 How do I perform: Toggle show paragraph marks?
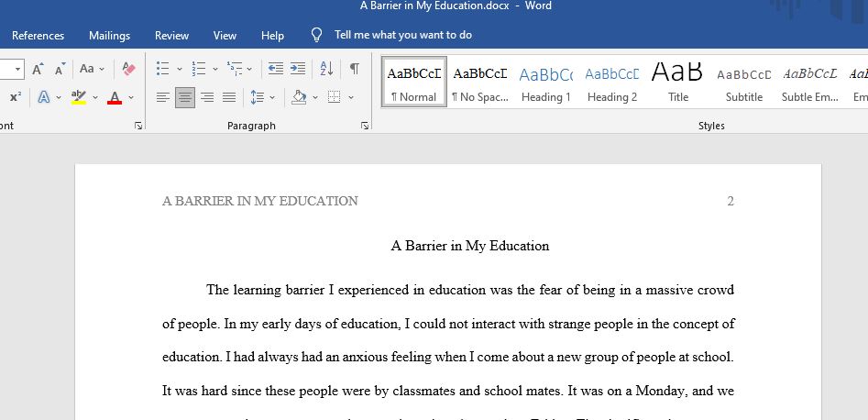(355, 69)
